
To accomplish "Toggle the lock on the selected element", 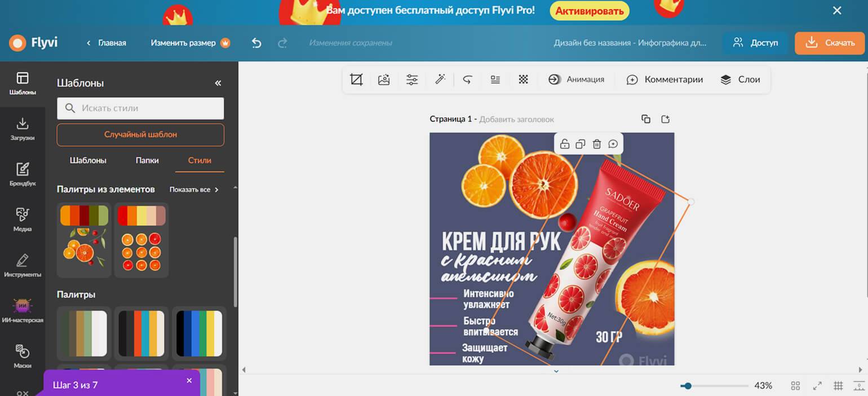I will coord(564,144).
